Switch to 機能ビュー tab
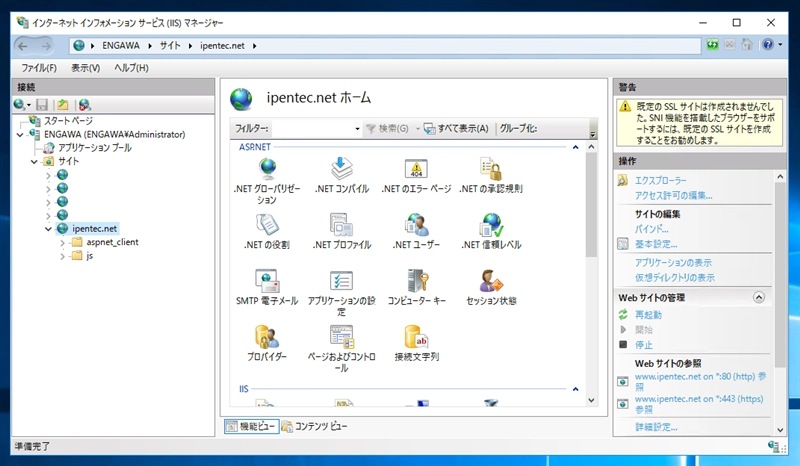The width and height of the screenshot is (800, 466). (x=252, y=426)
